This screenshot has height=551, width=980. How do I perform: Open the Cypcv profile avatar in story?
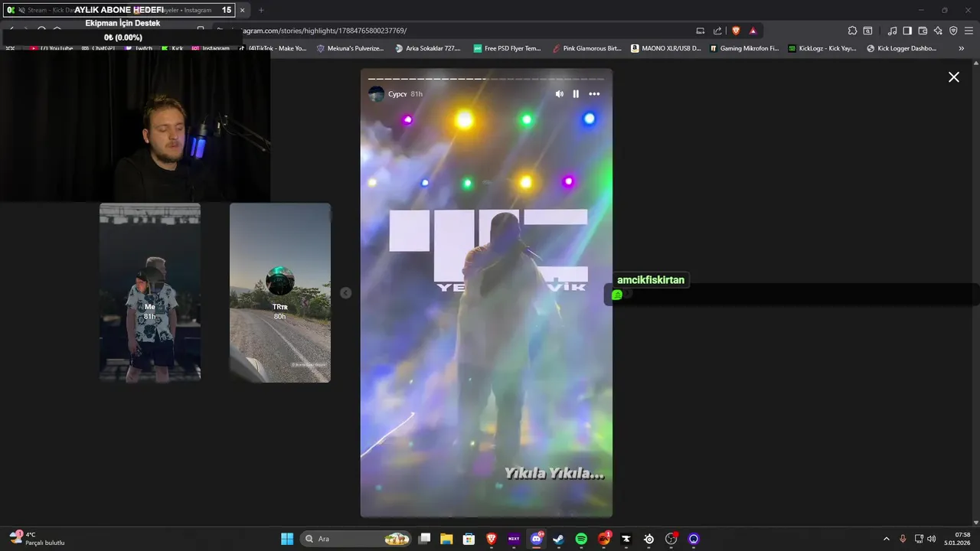tap(376, 94)
